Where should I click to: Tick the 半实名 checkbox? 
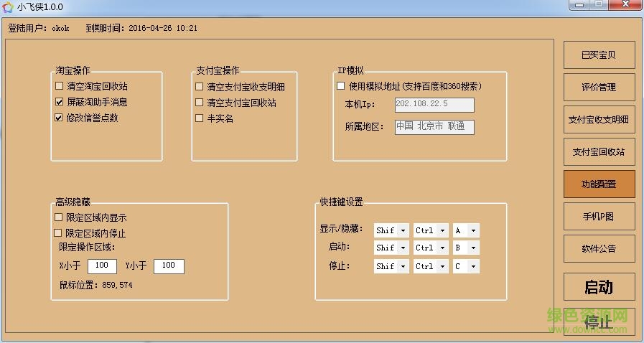click(199, 118)
